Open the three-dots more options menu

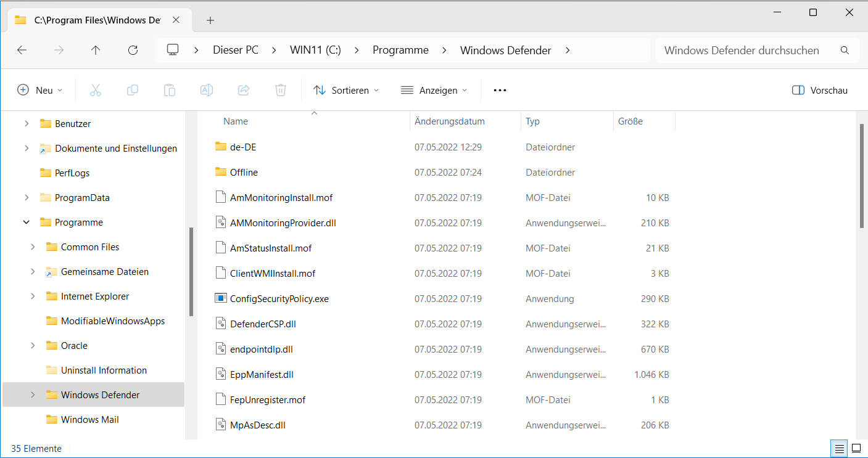(x=500, y=91)
